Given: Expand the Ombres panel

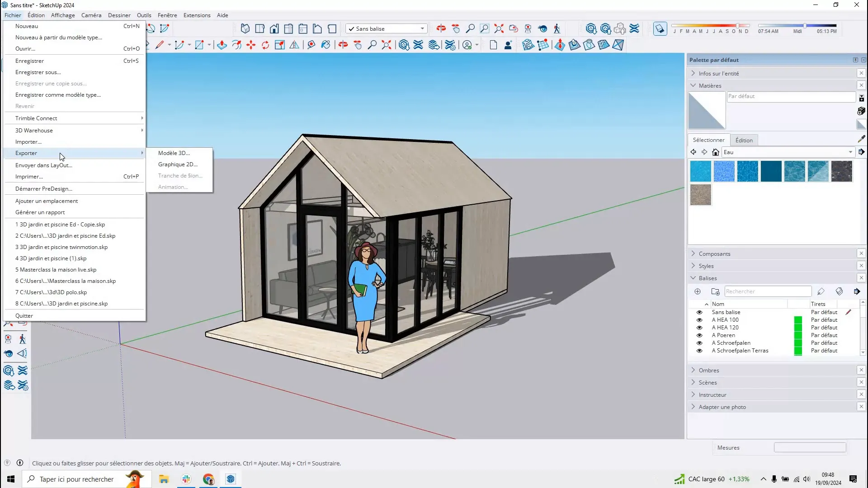Looking at the screenshot, I should [x=693, y=370].
